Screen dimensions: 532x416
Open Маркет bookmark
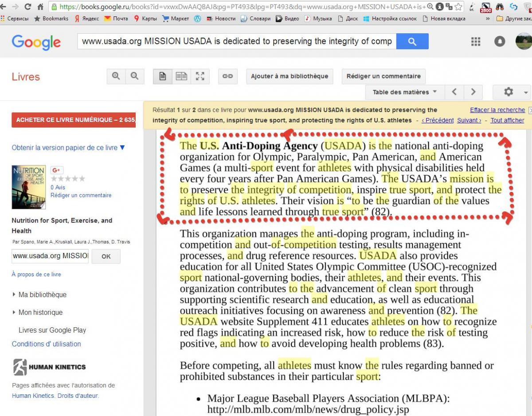176,19
